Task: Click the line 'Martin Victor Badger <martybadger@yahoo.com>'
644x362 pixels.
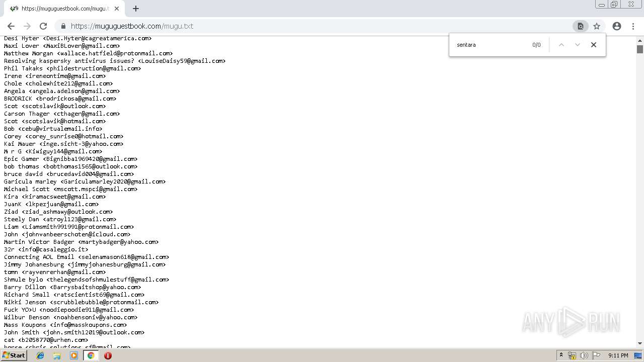Action: (81, 242)
